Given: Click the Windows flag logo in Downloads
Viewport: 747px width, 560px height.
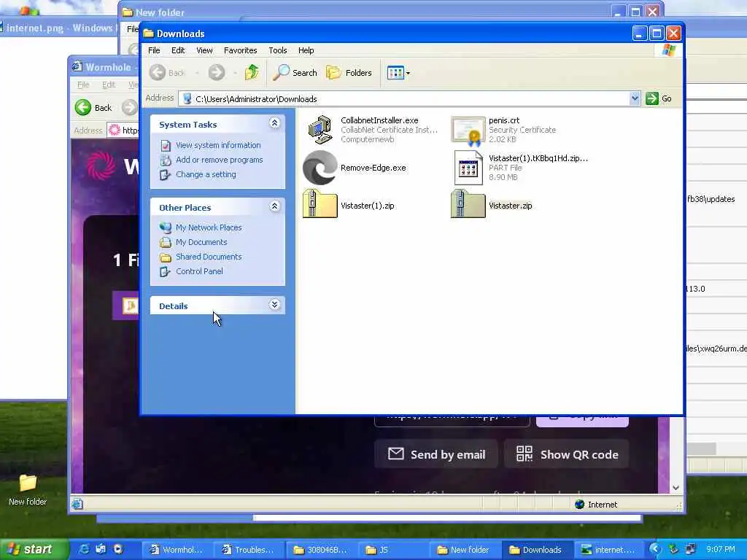Looking at the screenshot, I should (668, 50).
